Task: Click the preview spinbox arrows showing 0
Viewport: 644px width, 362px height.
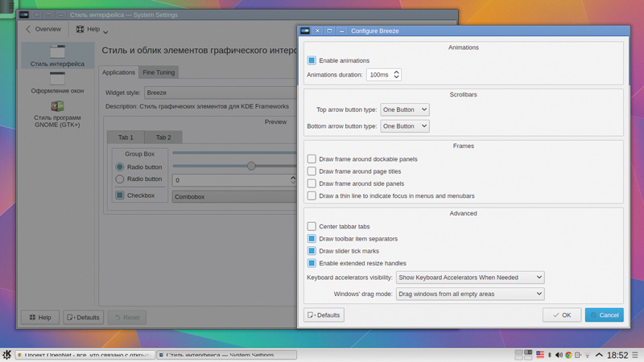Action: tap(293, 179)
